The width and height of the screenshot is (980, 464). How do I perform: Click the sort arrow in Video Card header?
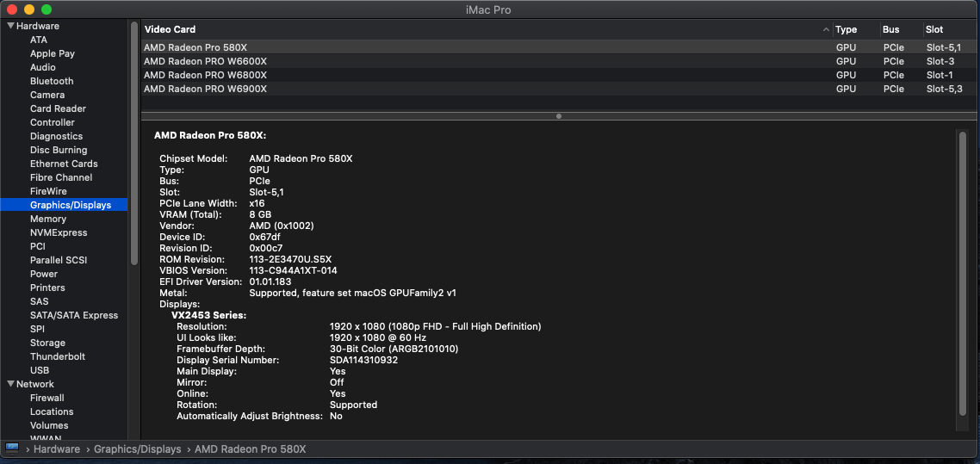826,29
